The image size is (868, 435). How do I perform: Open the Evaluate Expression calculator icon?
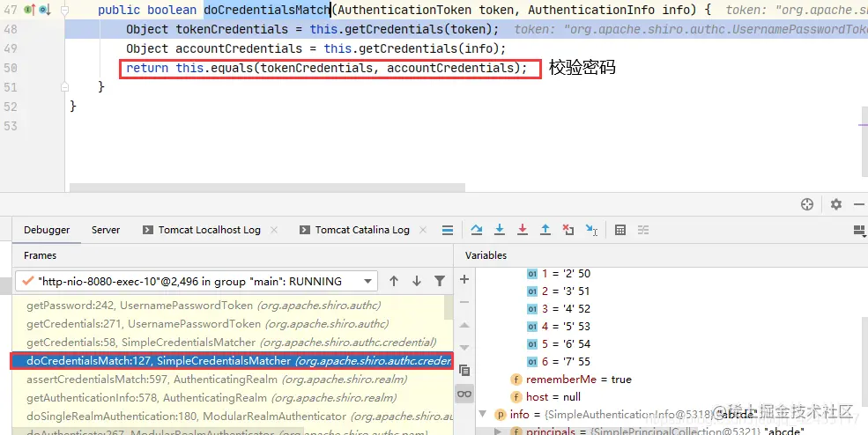pyautogui.click(x=620, y=230)
